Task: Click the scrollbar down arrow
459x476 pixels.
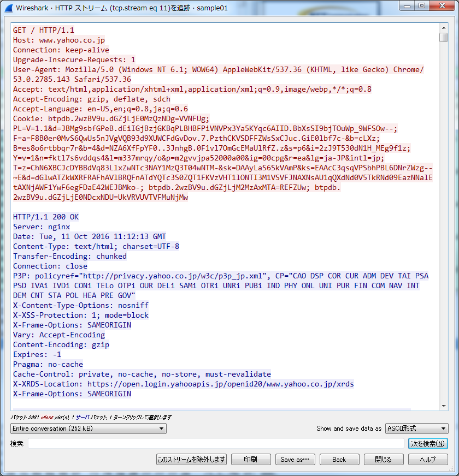Action: 444,406
